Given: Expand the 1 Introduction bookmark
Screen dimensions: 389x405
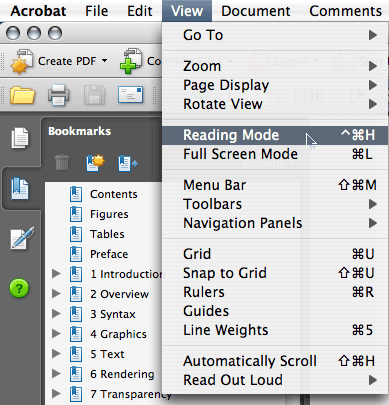Looking at the screenshot, I should click(x=56, y=274).
